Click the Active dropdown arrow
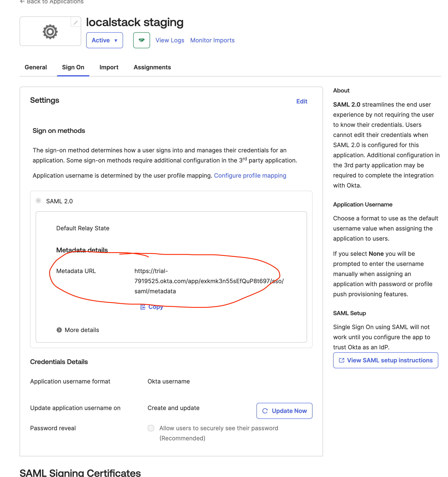This screenshot has height=477, width=448. click(116, 40)
